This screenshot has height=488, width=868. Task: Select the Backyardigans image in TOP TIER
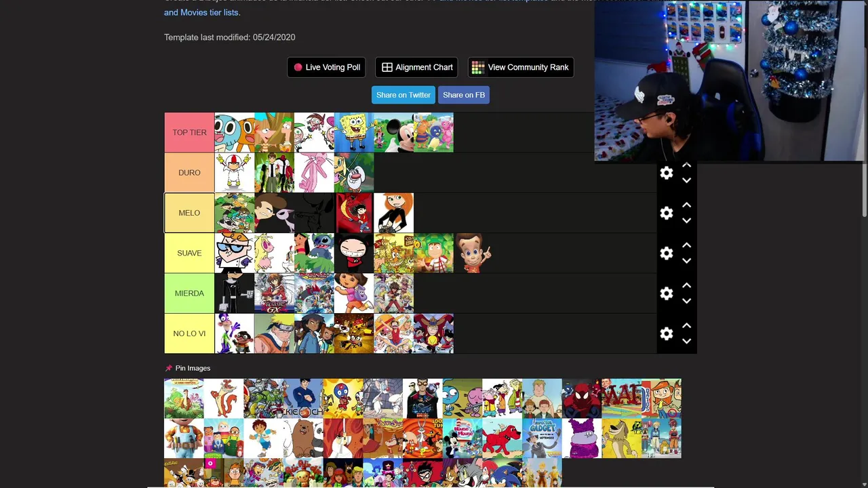click(433, 133)
